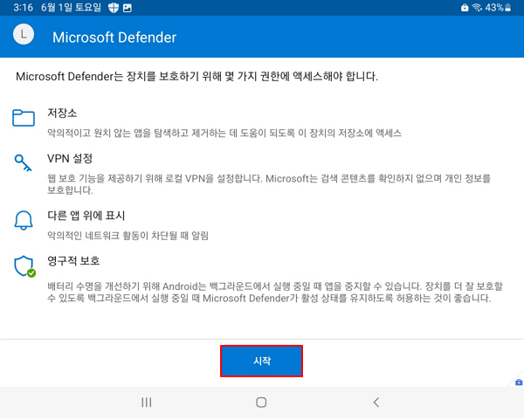
Task: Tap the 43% battery indicator
Action: click(x=498, y=7)
